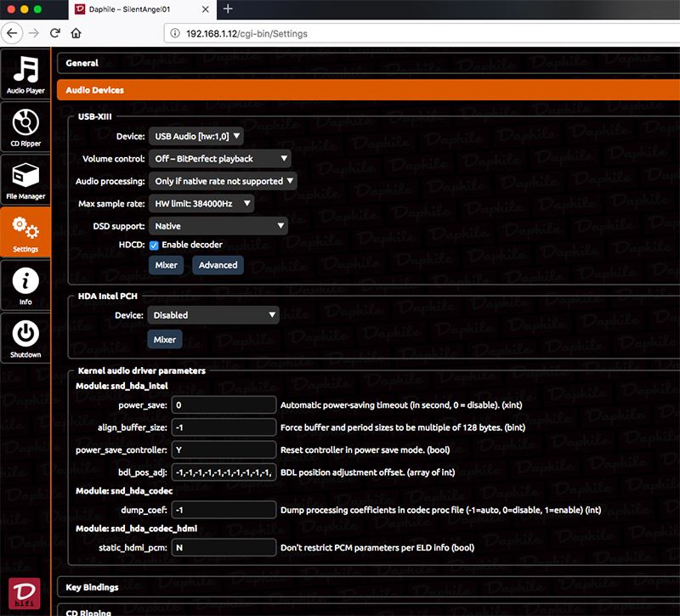Click the Advanced button under USB-XIII
The height and width of the screenshot is (616, 680).
(218, 265)
